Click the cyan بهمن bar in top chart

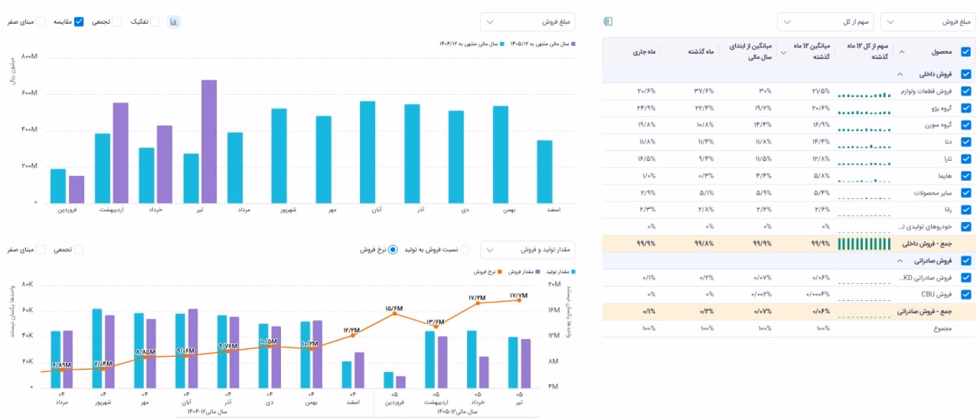(500, 154)
